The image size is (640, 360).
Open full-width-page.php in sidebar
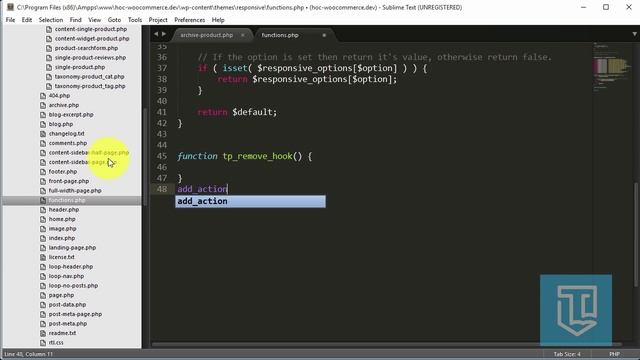click(75, 191)
